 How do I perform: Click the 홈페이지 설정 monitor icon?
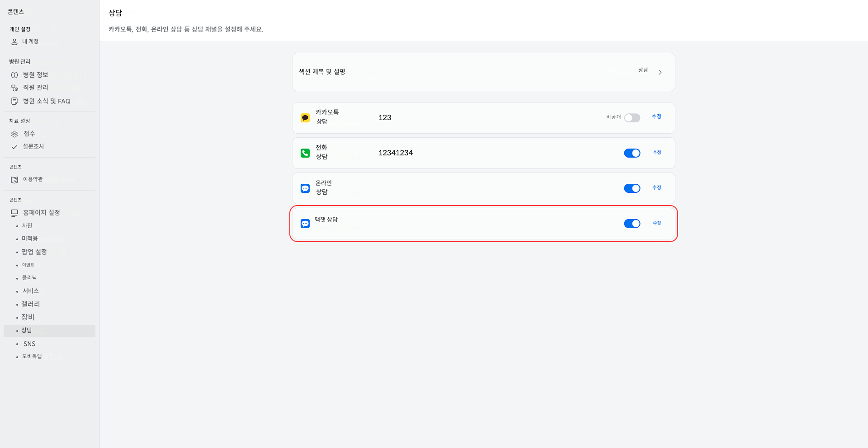(14, 213)
